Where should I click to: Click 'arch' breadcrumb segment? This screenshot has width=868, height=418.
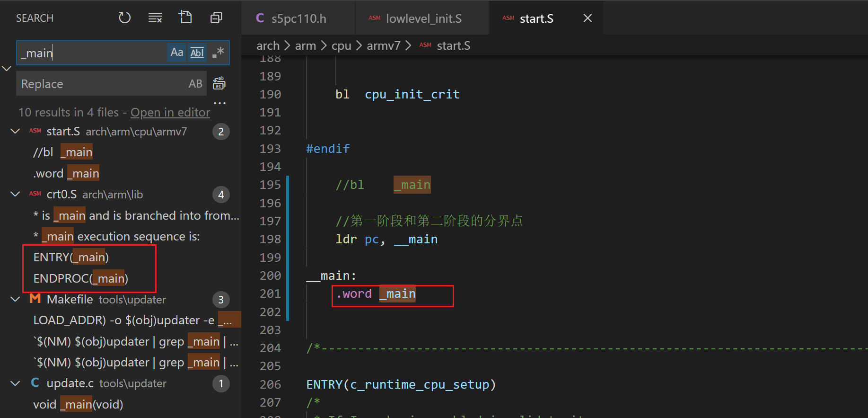click(x=268, y=45)
